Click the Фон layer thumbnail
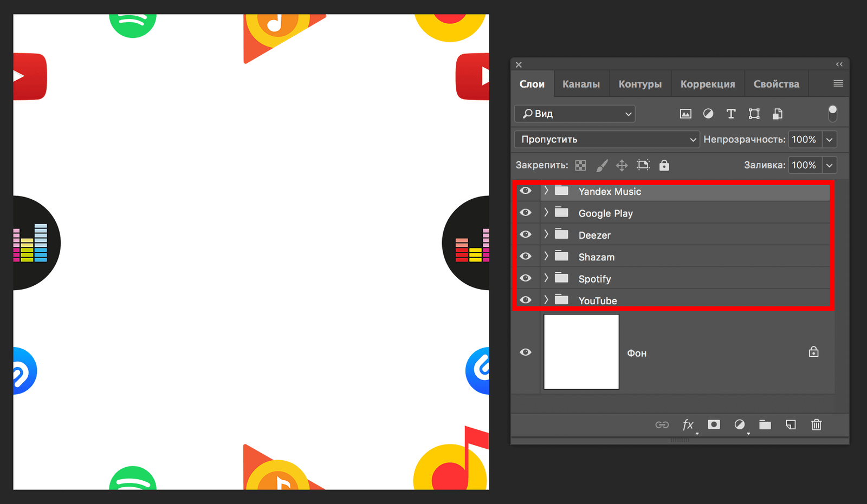Image resolution: width=867 pixels, height=504 pixels. 581,352
